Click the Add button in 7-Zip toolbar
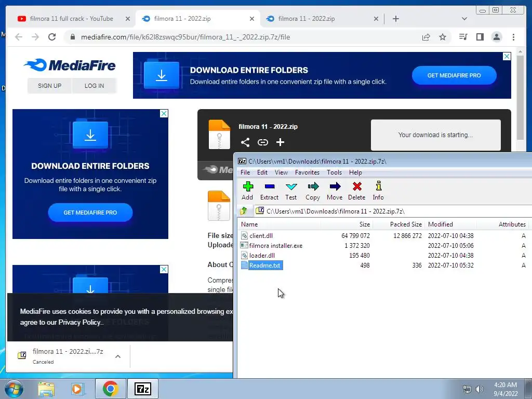Screen dimensions: 532x399 [x=247, y=191]
